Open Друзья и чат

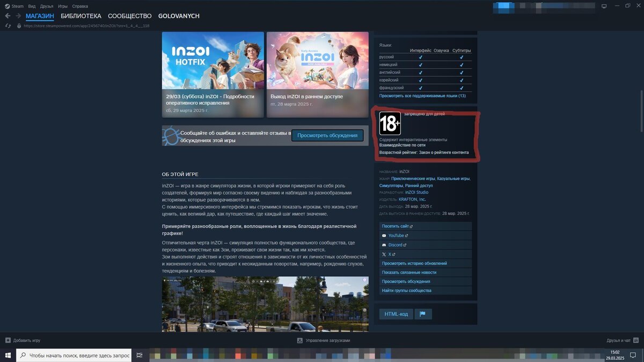pos(623,341)
